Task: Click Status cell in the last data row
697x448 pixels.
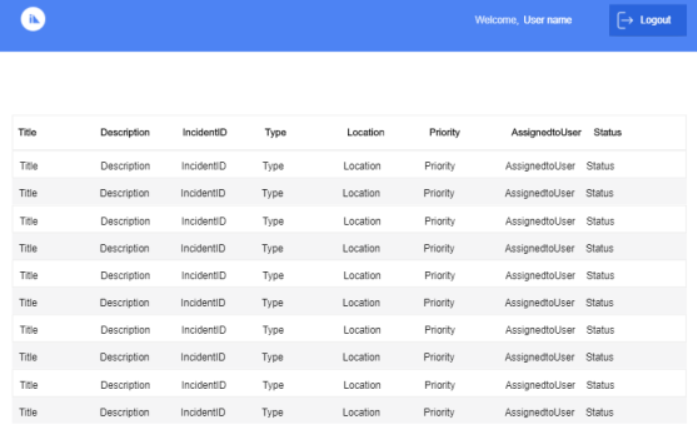Action: coord(600,412)
